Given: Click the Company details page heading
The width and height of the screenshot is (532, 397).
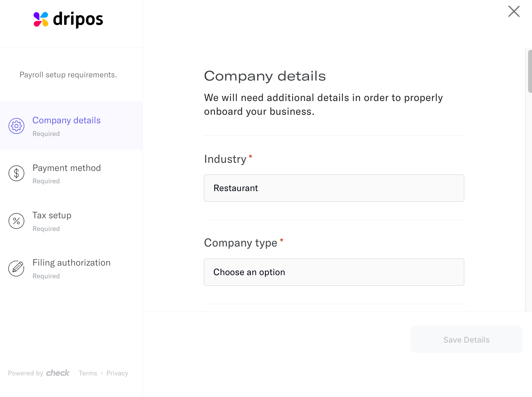Looking at the screenshot, I should pyautogui.click(x=265, y=76).
